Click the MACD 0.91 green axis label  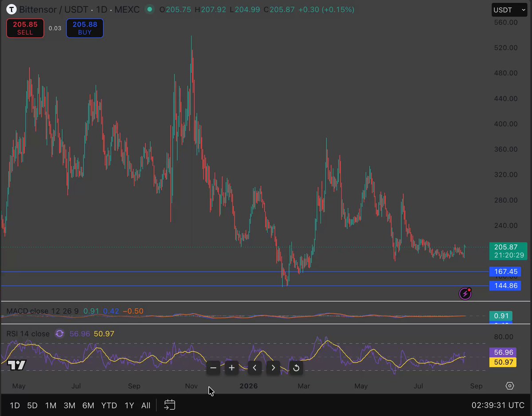click(501, 316)
